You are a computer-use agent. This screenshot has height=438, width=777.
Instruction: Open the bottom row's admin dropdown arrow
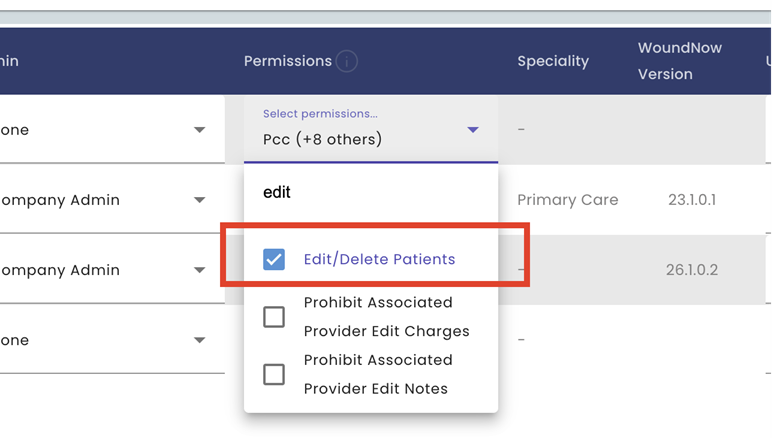(199, 340)
